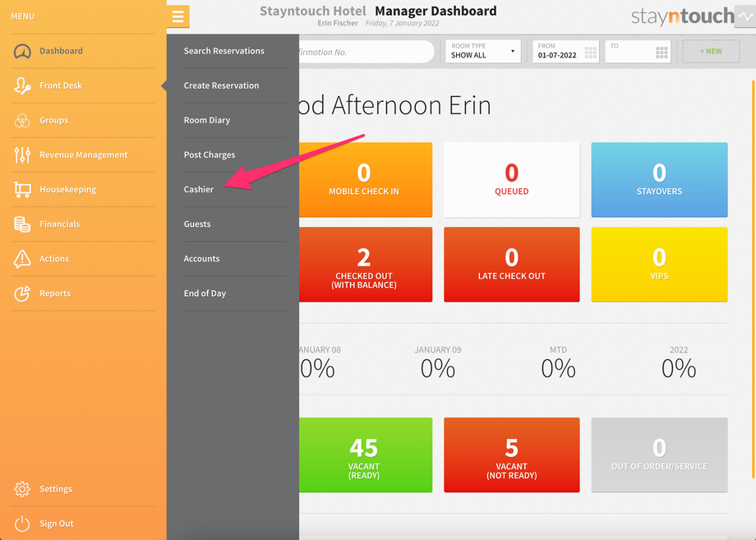
Task: Select End of Day submenu entry
Action: click(x=205, y=293)
